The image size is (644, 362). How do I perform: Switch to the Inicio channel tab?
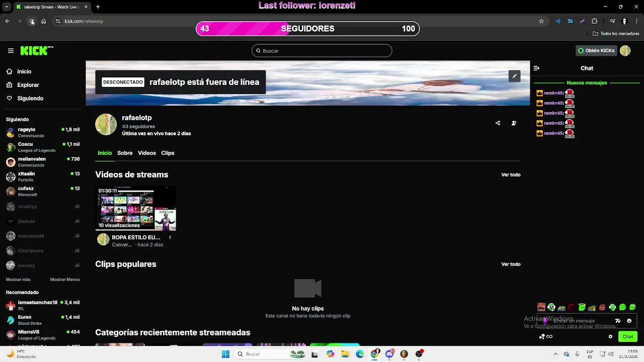(x=105, y=153)
